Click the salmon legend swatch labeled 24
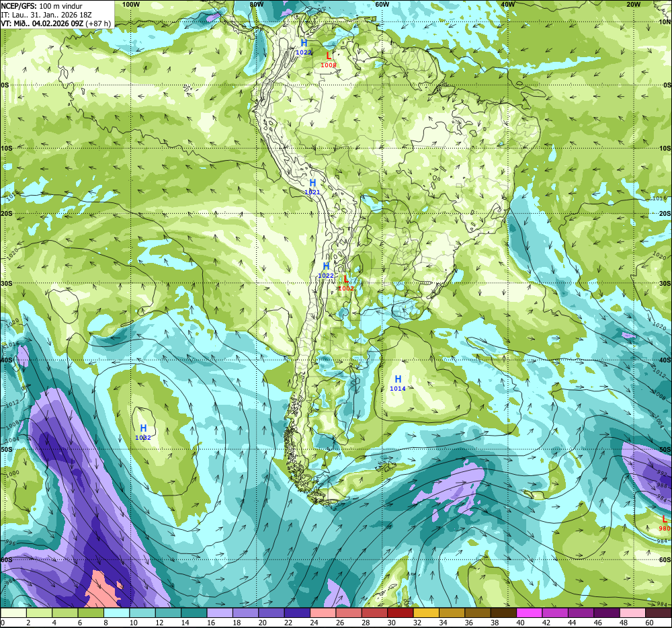Image resolution: width=672 pixels, height=628 pixels. (x=323, y=613)
